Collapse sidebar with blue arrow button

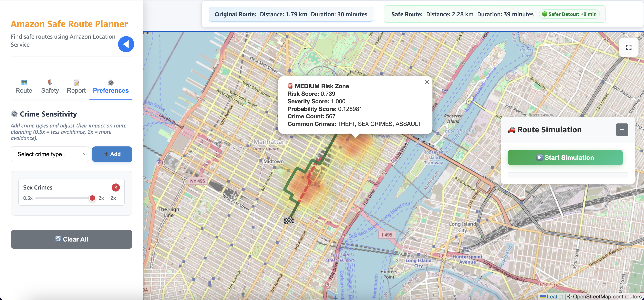[126, 44]
